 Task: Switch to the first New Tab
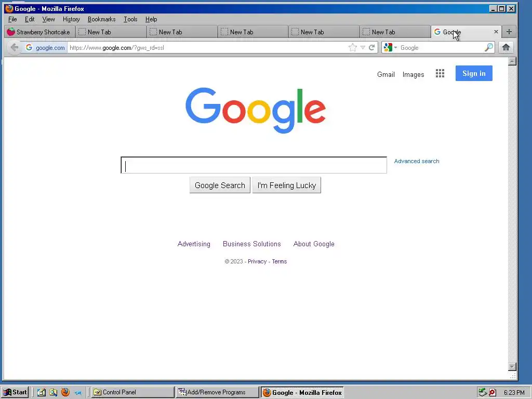point(111,32)
